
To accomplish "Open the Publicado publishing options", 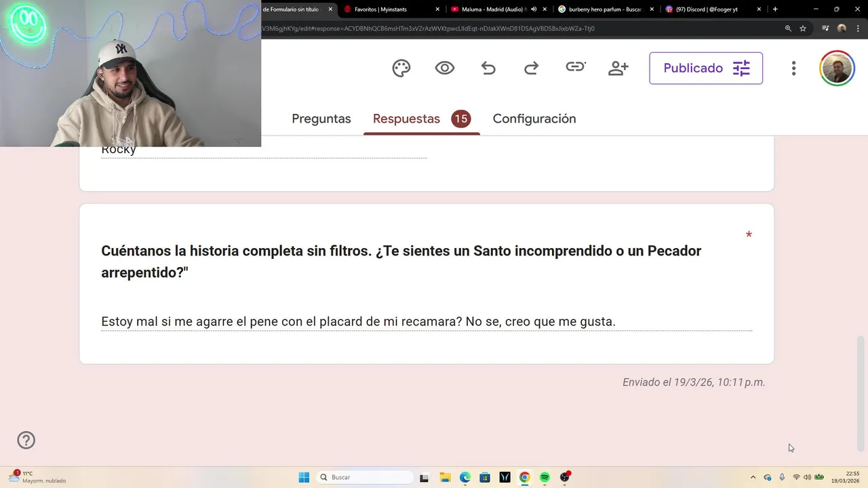I will 706,68.
